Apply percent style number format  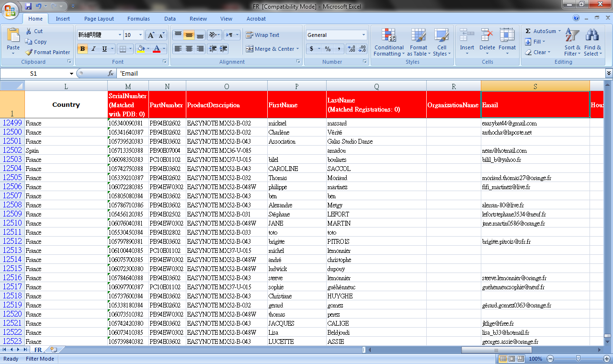point(328,49)
